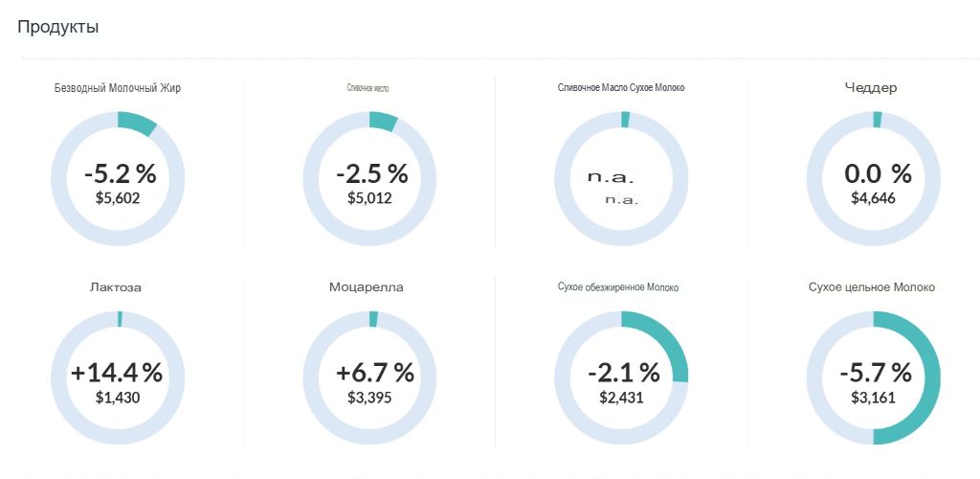Select the $4,646 Cheddar price
Screen dimensions: 980x479
click(873, 198)
